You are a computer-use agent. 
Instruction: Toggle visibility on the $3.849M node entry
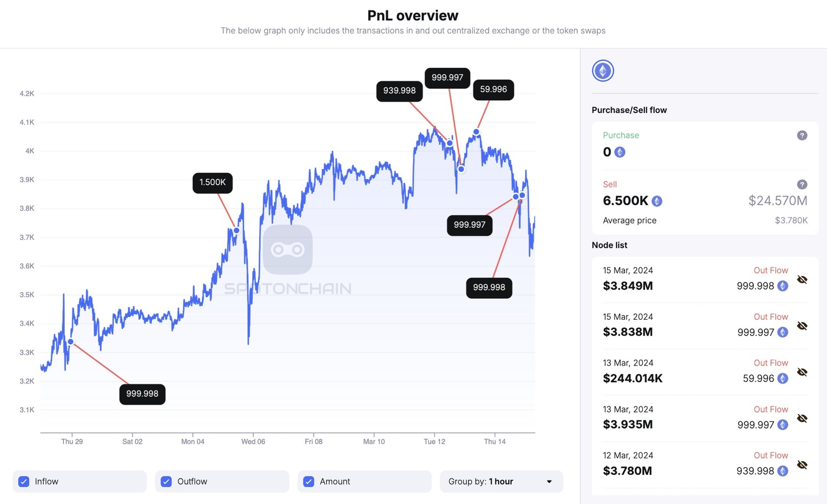tap(802, 279)
